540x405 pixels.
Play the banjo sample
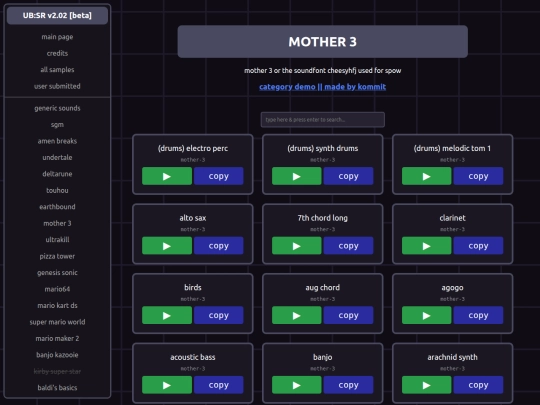[x=297, y=385]
